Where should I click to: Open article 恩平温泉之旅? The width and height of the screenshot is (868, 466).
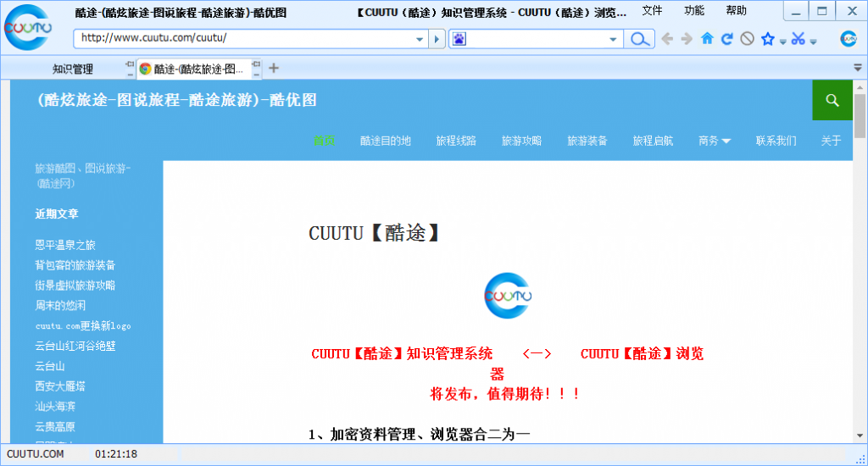point(65,245)
